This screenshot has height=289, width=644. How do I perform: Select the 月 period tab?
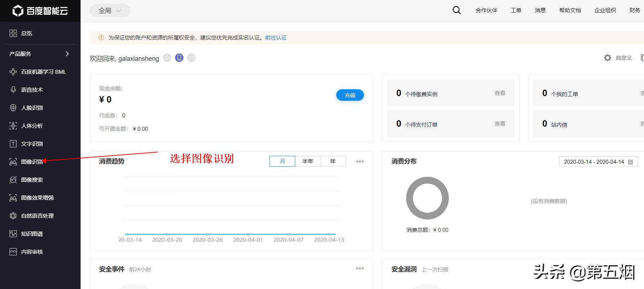pyautogui.click(x=282, y=161)
